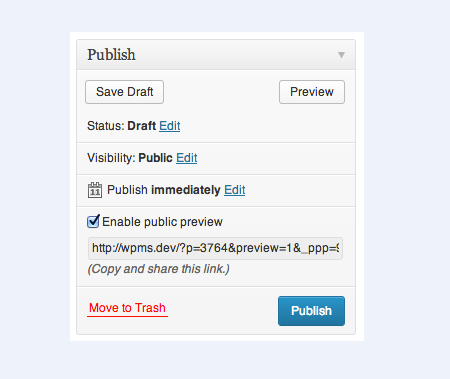This screenshot has width=450, height=379.
Task: Edit the Draft status
Action: [170, 126]
